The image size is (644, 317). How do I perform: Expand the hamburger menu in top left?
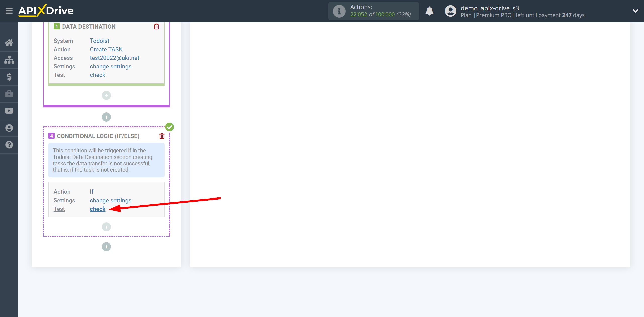(9, 11)
